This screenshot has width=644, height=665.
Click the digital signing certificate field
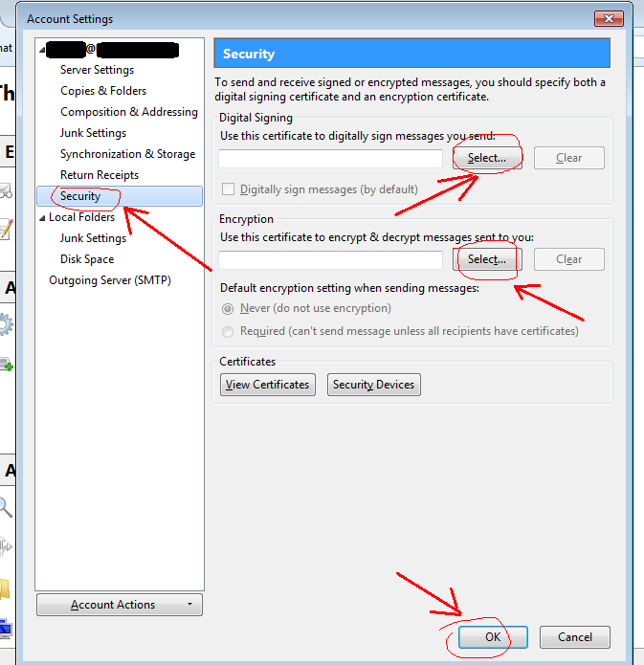tap(330, 158)
